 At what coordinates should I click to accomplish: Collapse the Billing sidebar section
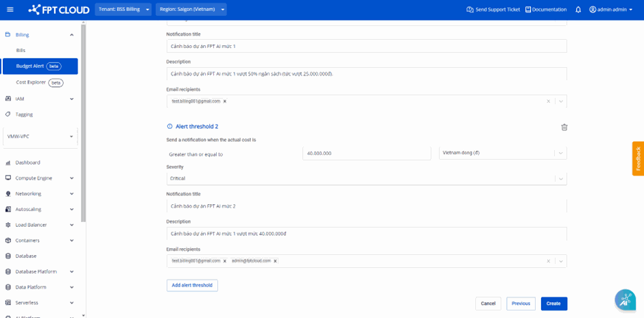pos(72,35)
